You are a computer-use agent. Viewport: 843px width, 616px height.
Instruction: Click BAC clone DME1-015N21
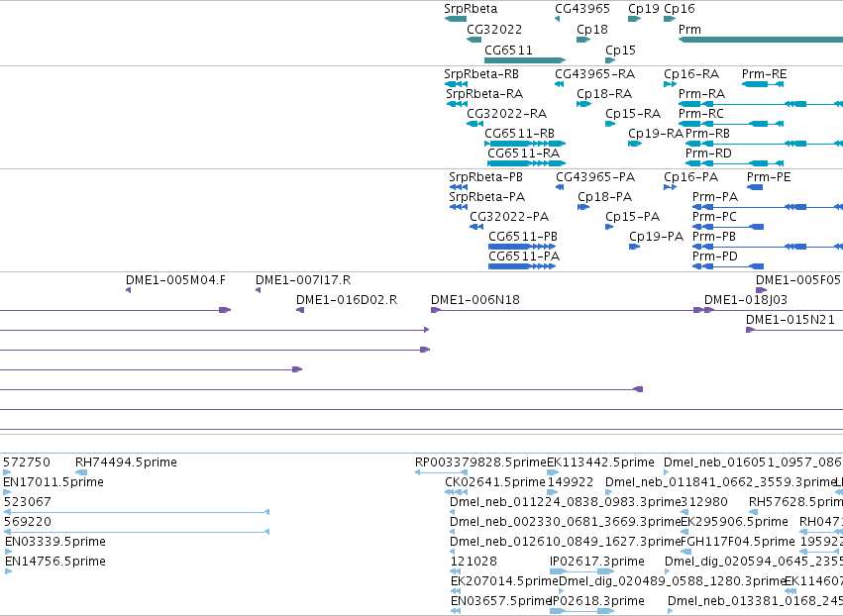coord(794,330)
